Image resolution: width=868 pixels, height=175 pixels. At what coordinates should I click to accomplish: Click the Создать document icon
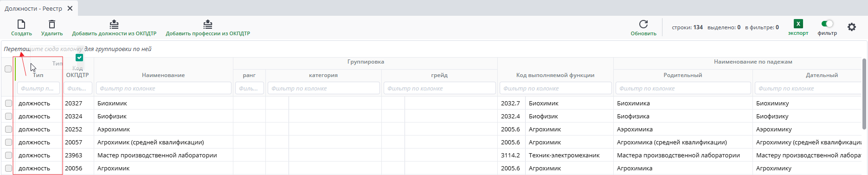[21, 24]
